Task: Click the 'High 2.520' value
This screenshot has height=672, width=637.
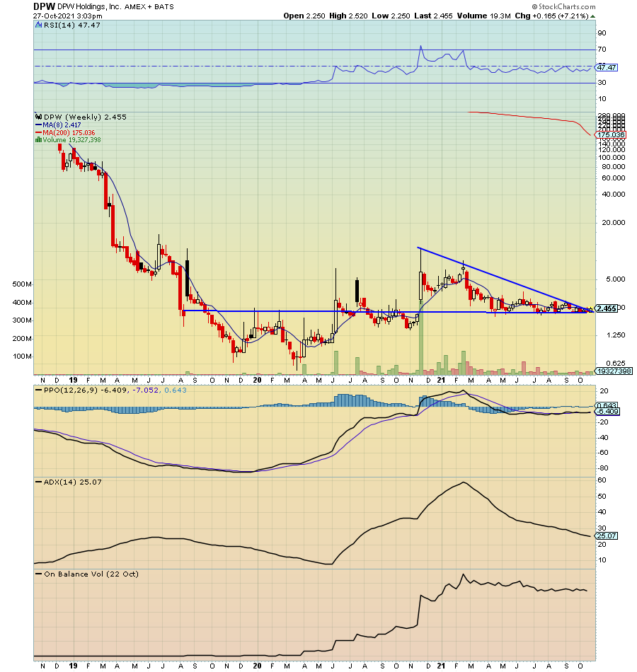Action: [348, 16]
